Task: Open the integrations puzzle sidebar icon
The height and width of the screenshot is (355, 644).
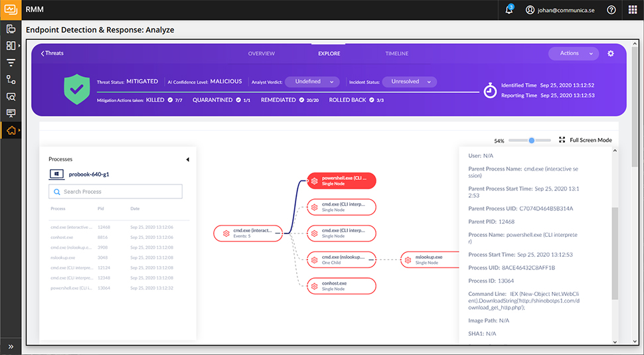Action: (x=11, y=131)
